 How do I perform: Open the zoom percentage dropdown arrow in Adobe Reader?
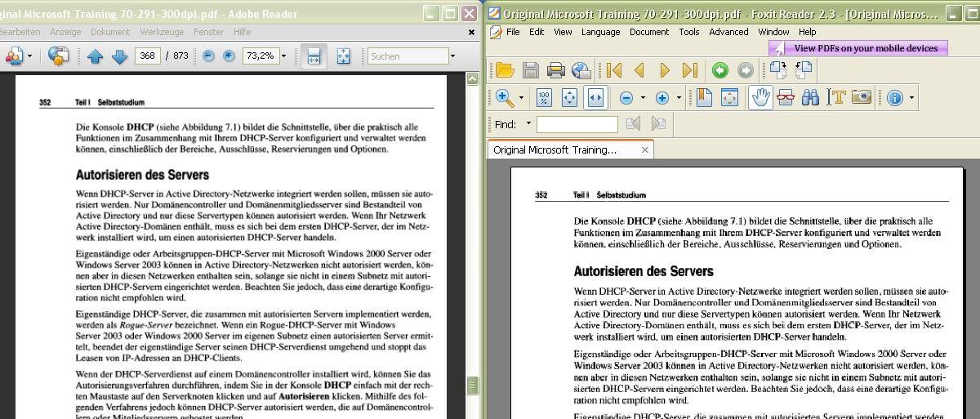point(283,56)
